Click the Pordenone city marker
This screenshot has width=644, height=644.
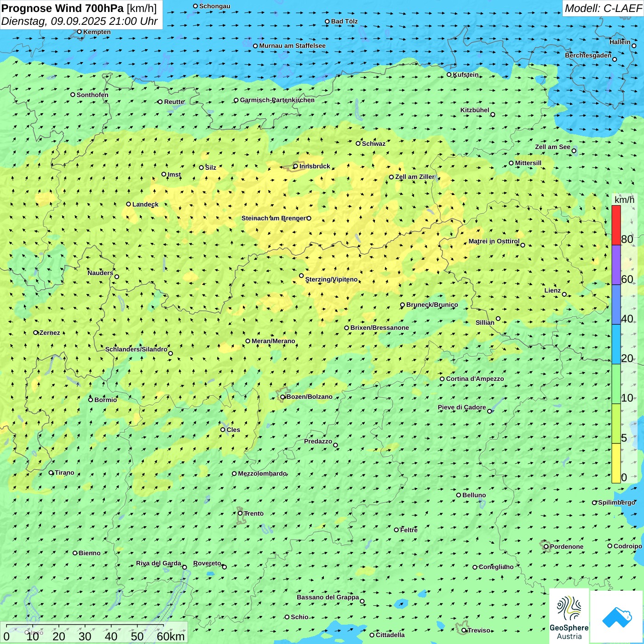pyautogui.click(x=546, y=546)
